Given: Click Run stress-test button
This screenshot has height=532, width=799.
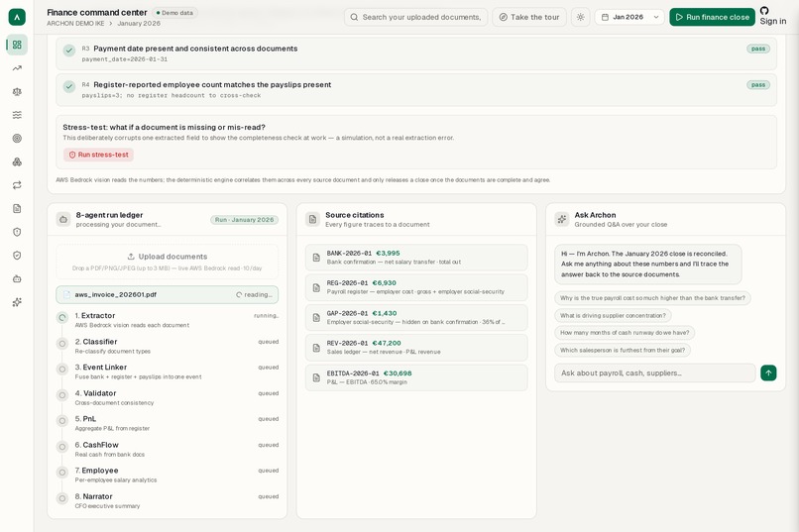Looking at the screenshot, I should coord(98,155).
